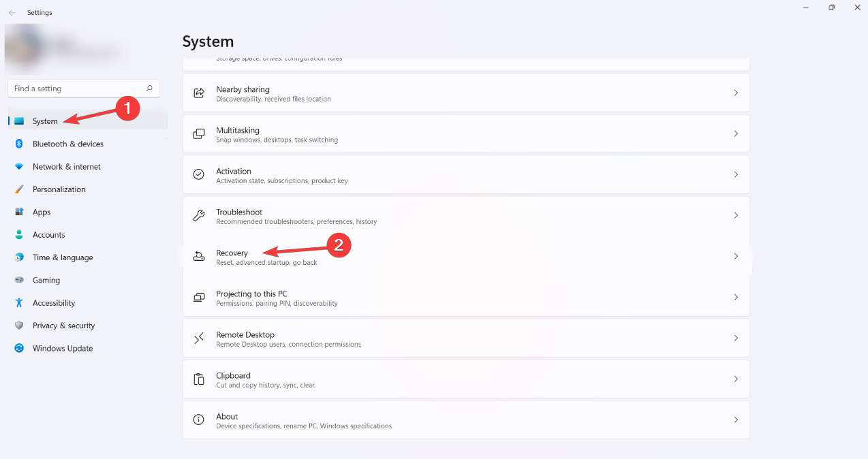This screenshot has width=868, height=459.
Task: Click the Windows Update icon
Action: (19, 349)
